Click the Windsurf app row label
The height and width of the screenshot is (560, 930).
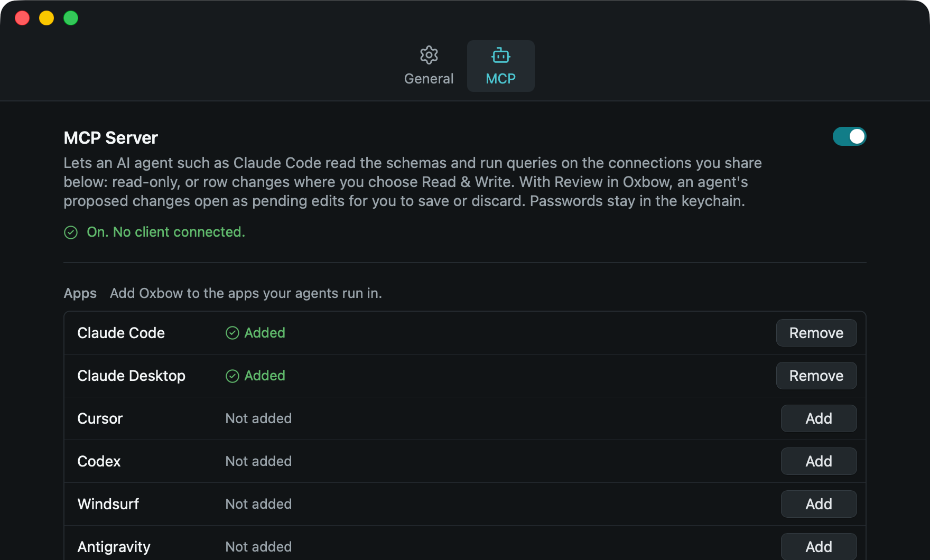point(108,504)
